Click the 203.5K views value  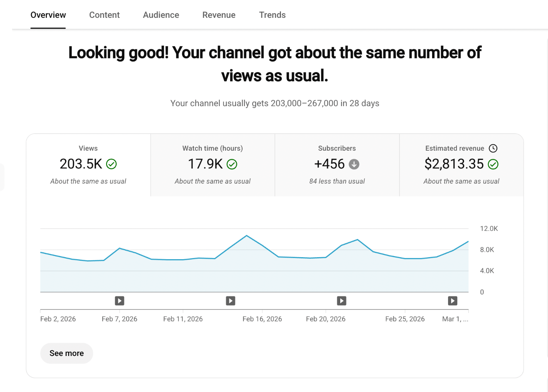(x=81, y=164)
